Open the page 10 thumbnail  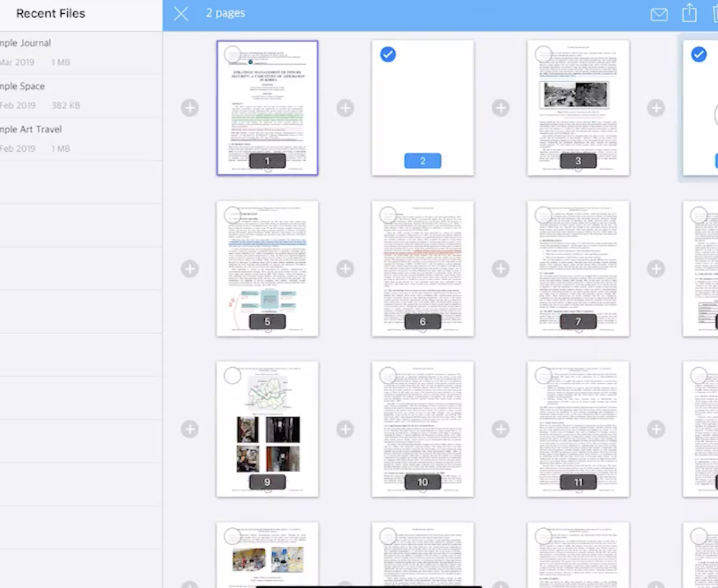click(423, 429)
